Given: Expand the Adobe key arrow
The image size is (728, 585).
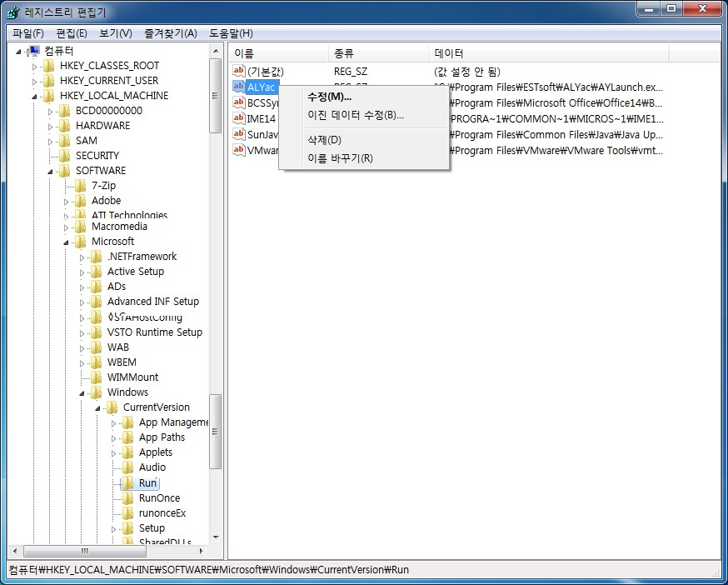Looking at the screenshot, I should point(67,201).
